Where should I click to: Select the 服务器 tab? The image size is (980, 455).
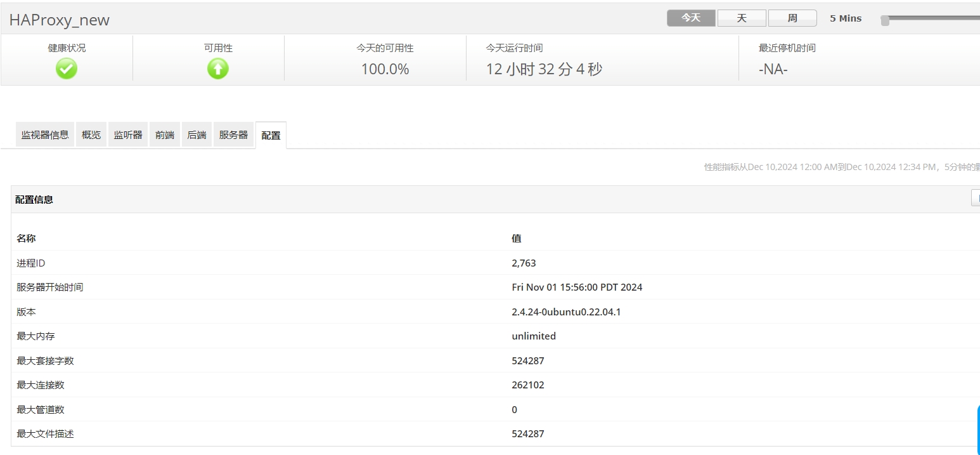[x=233, y=135]
